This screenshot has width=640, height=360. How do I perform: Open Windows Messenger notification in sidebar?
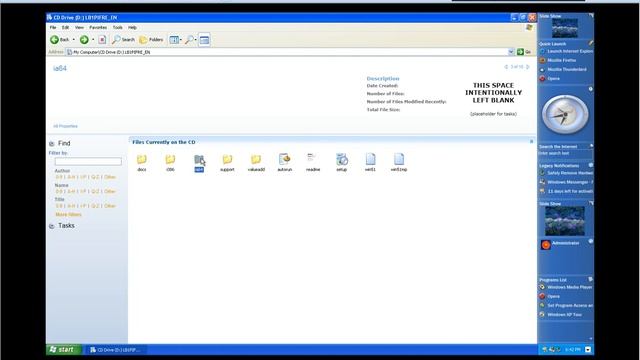pos(566,182)
